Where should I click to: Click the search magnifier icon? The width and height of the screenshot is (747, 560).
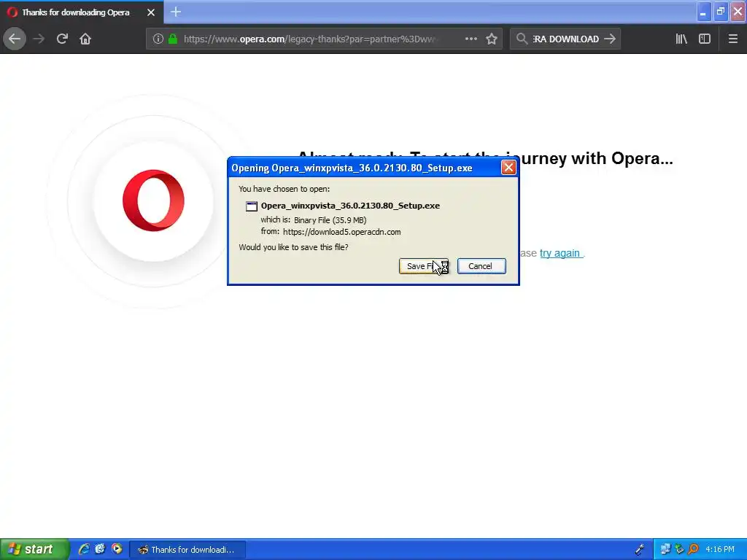[522, 39]
